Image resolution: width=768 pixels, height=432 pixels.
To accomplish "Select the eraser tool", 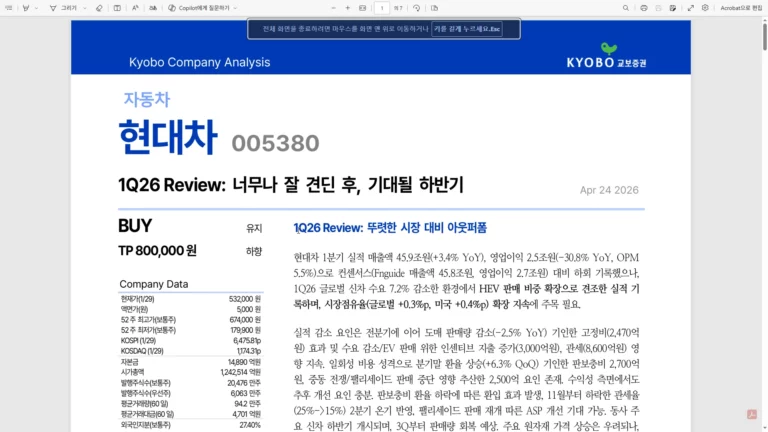I will [x=99, y=8].
